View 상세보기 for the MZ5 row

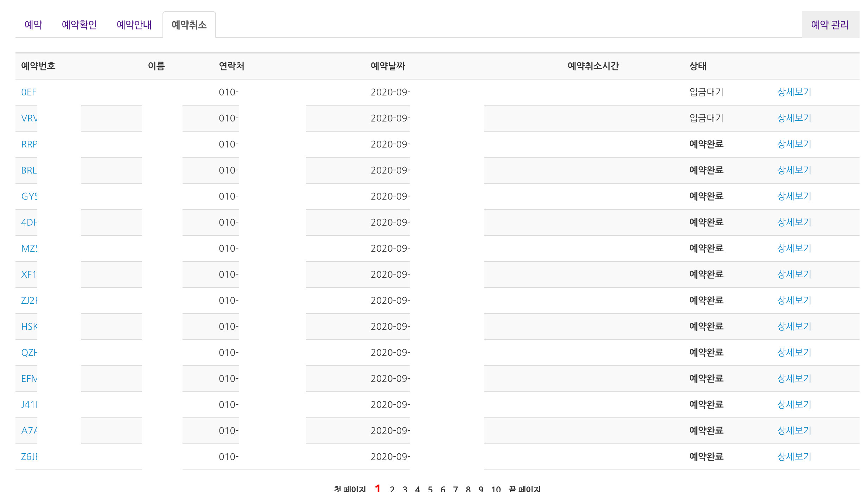(794, 248)
